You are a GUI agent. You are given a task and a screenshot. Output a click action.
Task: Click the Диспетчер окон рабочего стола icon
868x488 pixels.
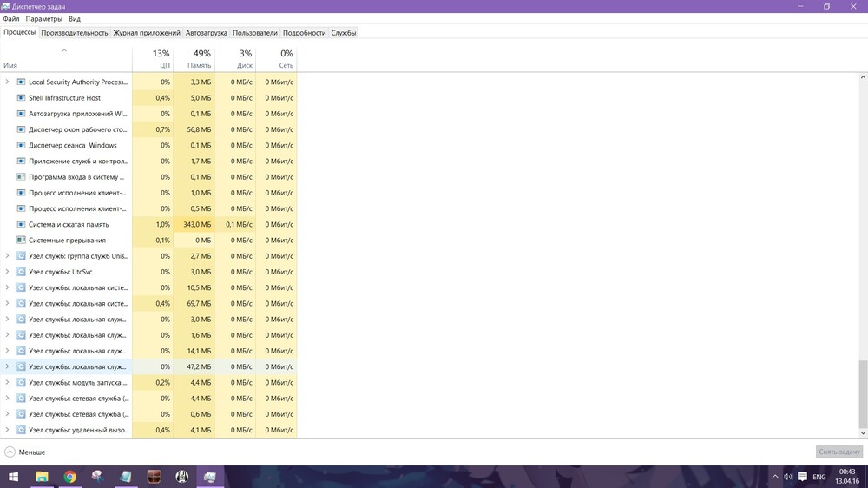coord(21,129)
